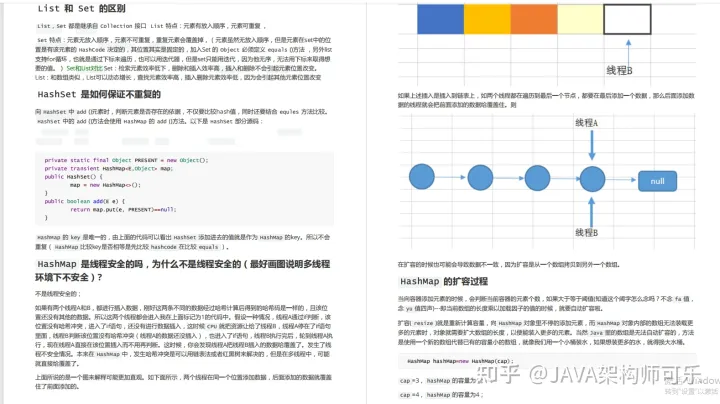Click the "线程B" label under the array diagram
The height and width of the screenshot is (404, 720).
click(x=619, y=70)
